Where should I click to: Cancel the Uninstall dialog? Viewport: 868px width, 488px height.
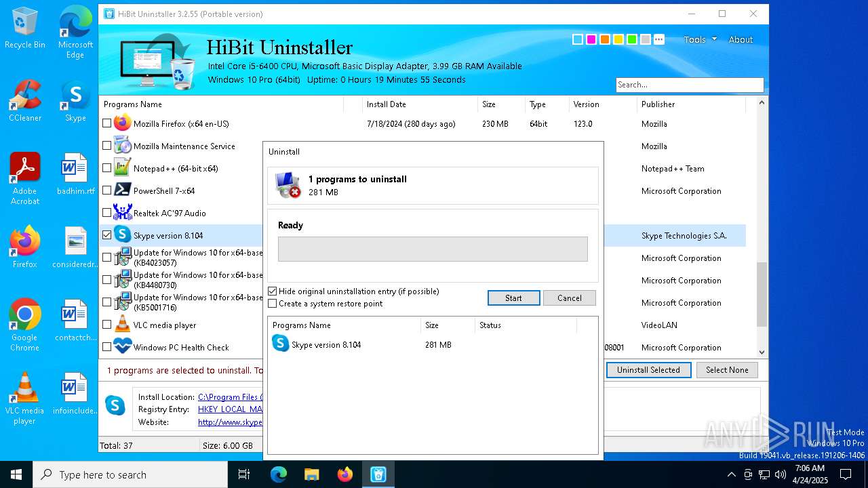click(570, 298)
